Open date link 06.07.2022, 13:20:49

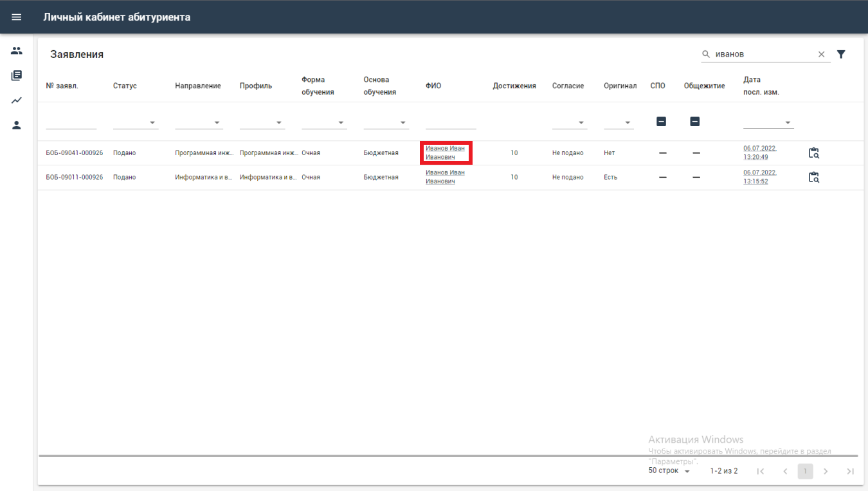[x=760, y=153]
